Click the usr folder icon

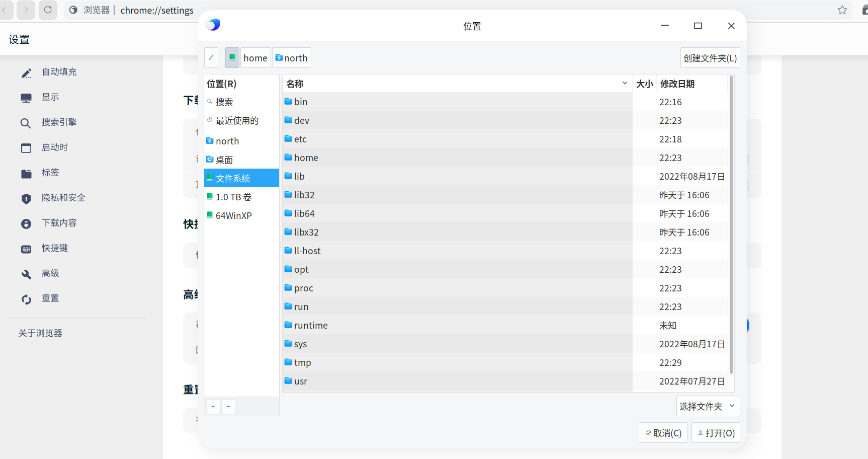tap(288, 380)
